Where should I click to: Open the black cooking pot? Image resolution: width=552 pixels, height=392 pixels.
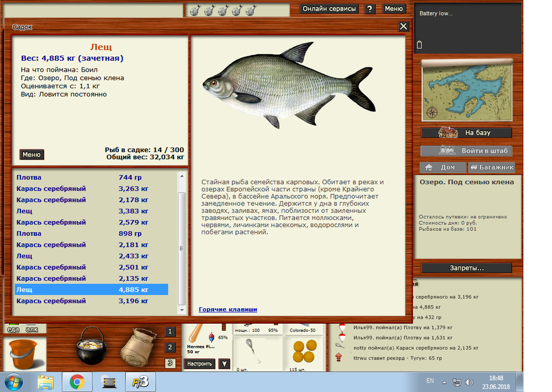(91, 346)
